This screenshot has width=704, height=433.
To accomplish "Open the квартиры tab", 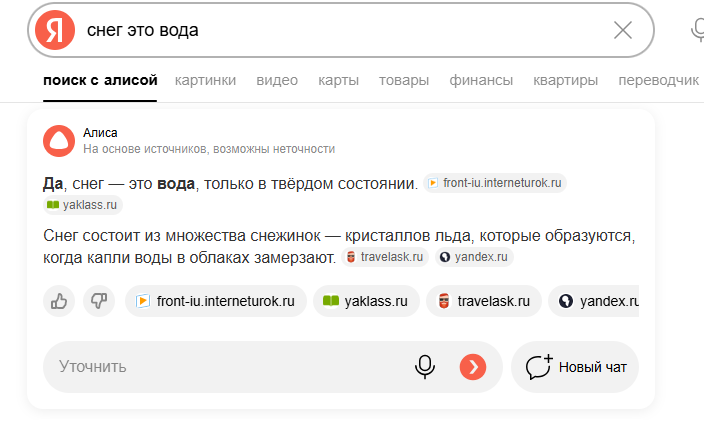I will pyautogui.click(x=566, y=80).
